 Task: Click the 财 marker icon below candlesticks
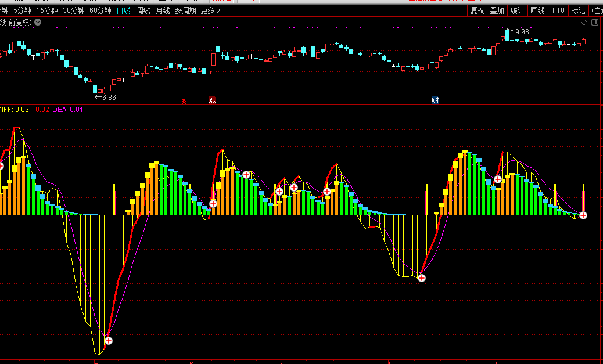click(435, 100)
